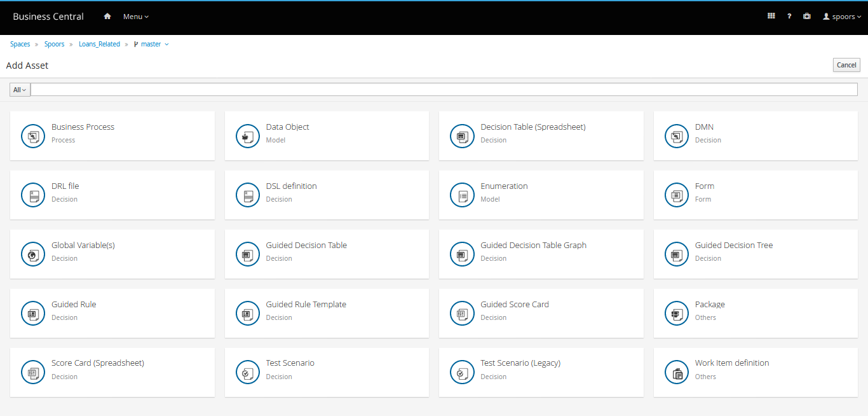This screenshot has width=868, height=416.
Task: Click the Test Scenario asset icon
Action: point(248,372)
